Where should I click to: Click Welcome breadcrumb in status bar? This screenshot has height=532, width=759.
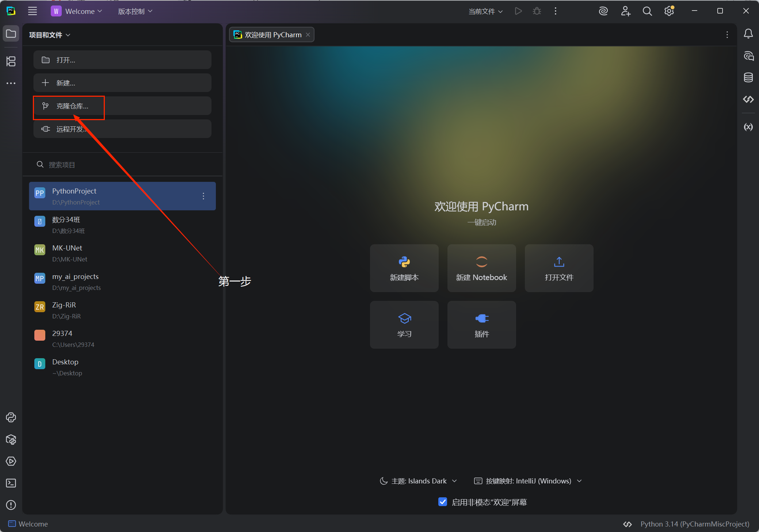(x=28, y=524)
